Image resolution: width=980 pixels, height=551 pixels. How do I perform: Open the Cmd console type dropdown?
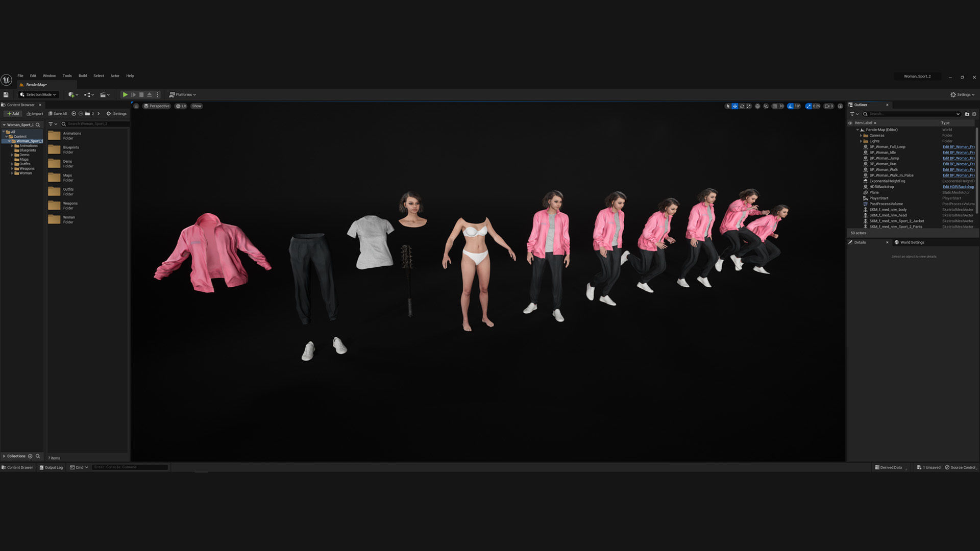tap(79, 467)
